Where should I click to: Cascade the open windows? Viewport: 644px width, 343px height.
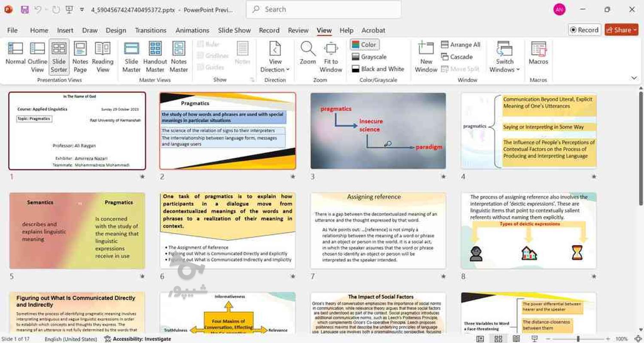coord(457,57)
